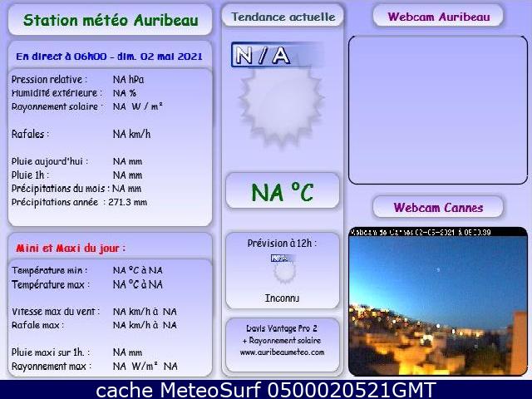Click the Davis Vantage Pro 2 label
This screenshot has height=399, width=532.
click(282, 328)
